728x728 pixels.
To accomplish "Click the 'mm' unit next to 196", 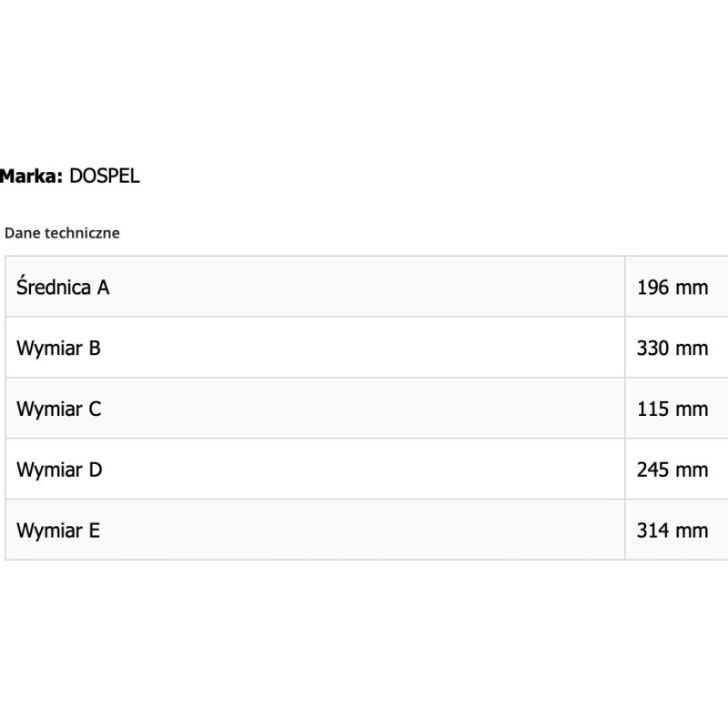I will (x=692, y=288).
